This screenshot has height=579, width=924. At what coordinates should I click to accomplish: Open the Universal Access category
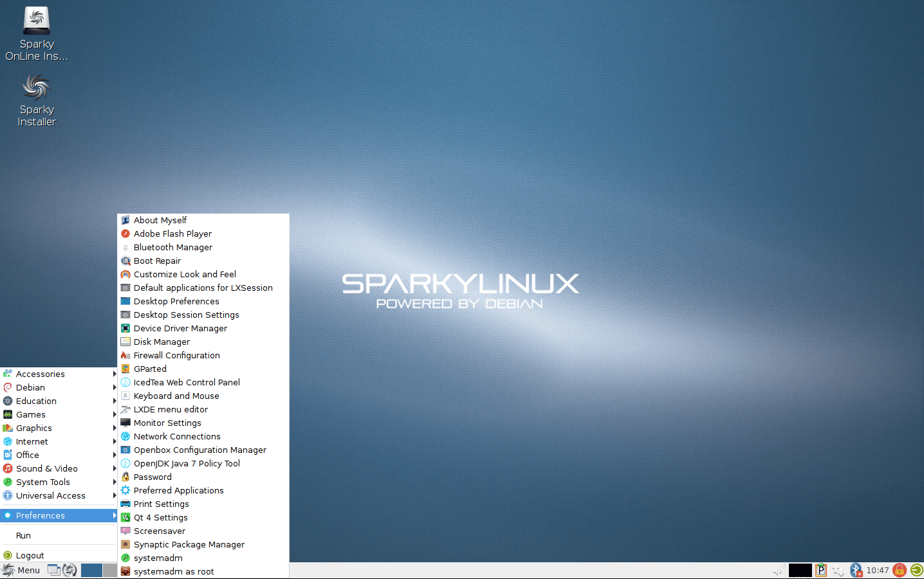pyautogui.click(x=59, y=495)
